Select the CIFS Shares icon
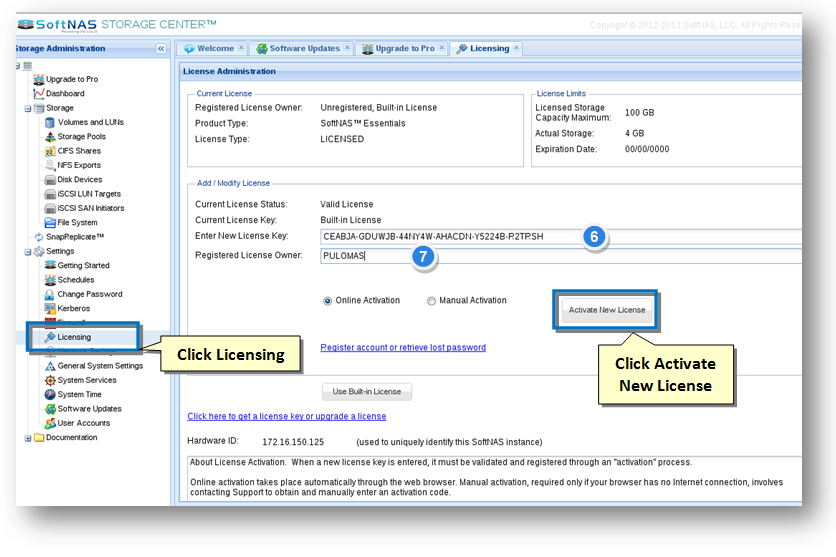This screenshot has height=557, width=836. pos(50,151)
